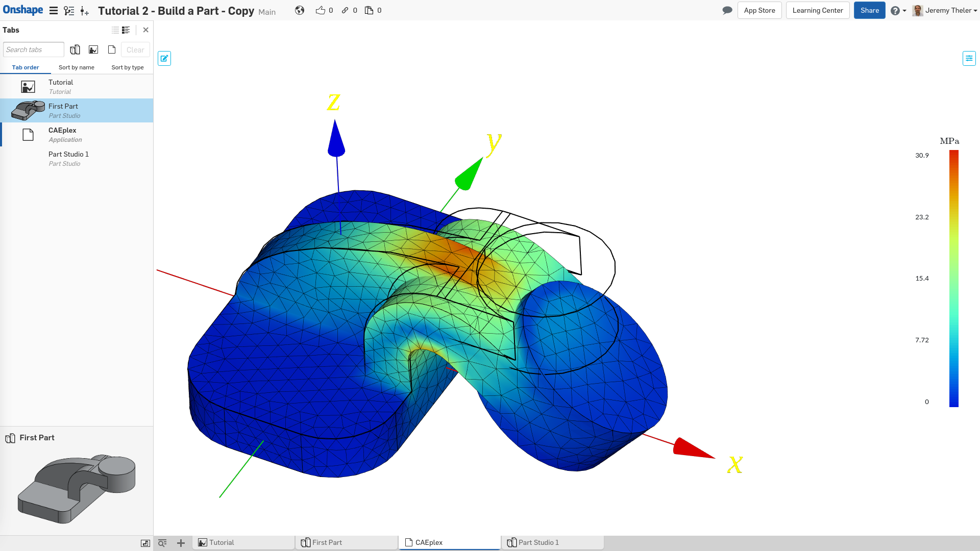Click the edit pencil icon in CAEplex
Image resolution: width=980 pixels, height=551 pixels.
[164, 59]
